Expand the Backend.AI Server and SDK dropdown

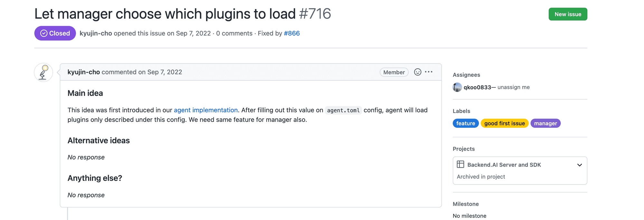[x=579, y=165]
